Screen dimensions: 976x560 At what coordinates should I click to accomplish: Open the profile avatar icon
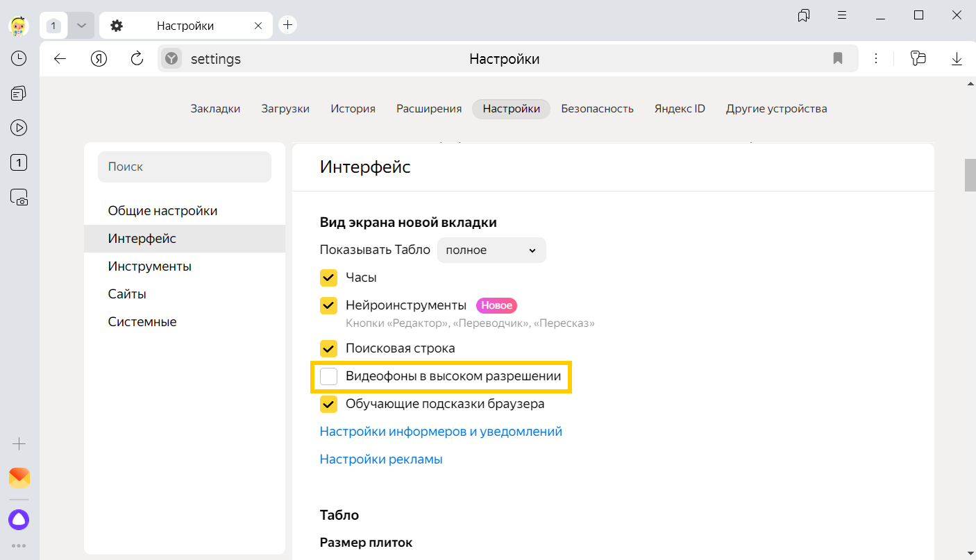pyautogui.click(x=19, y=26)
